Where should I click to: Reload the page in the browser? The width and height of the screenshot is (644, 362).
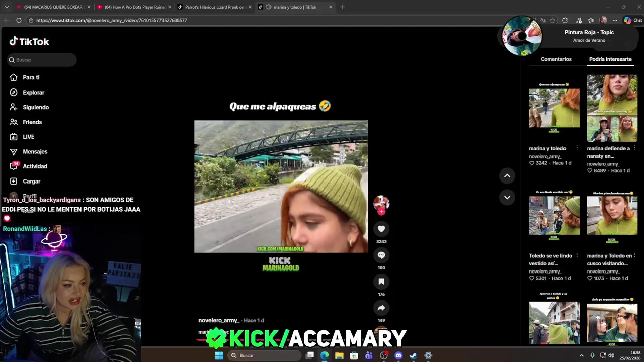click(19, 20)
